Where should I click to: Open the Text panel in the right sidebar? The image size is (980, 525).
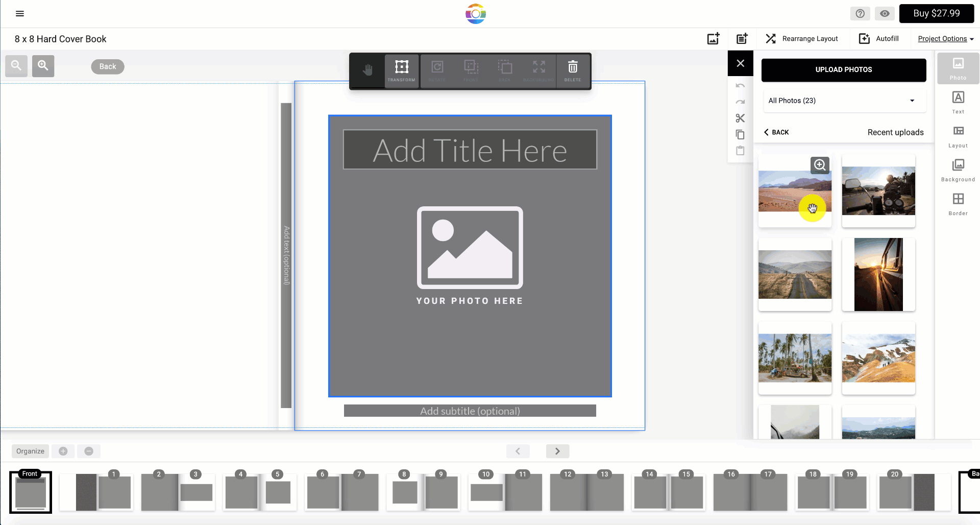958,102
